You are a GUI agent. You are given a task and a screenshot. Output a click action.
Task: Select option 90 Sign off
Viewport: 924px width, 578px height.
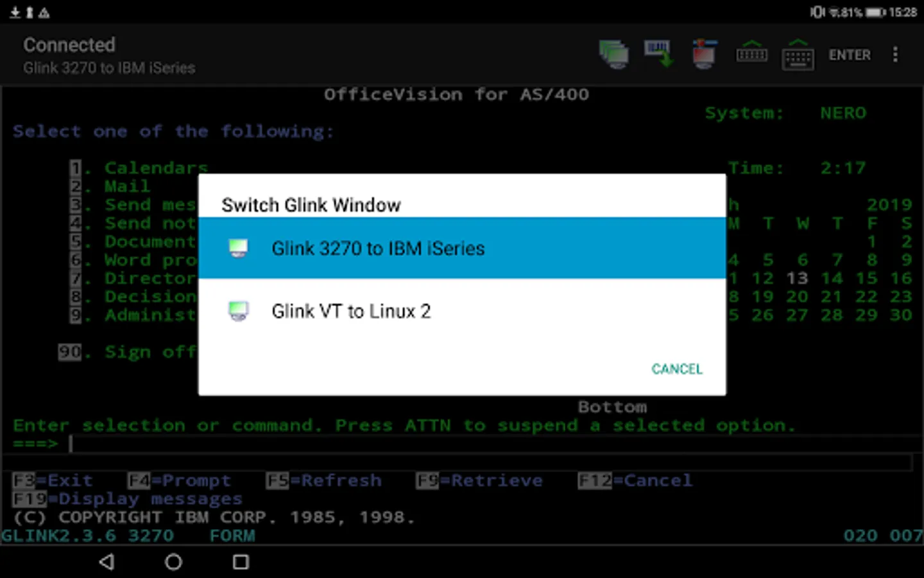tap(127, 352)
